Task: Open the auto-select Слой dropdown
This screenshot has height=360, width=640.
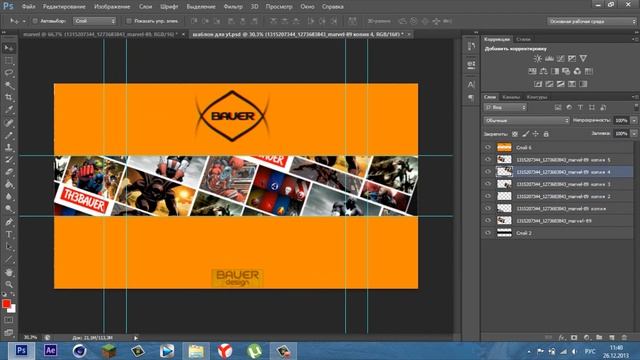Action: pyautogui.click(x=95, y=21)
